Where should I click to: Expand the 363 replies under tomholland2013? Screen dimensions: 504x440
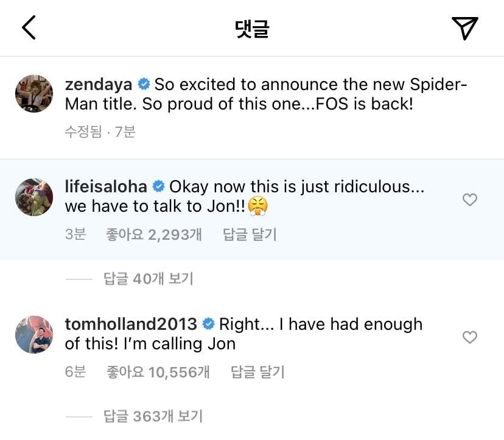coord(153,416)
